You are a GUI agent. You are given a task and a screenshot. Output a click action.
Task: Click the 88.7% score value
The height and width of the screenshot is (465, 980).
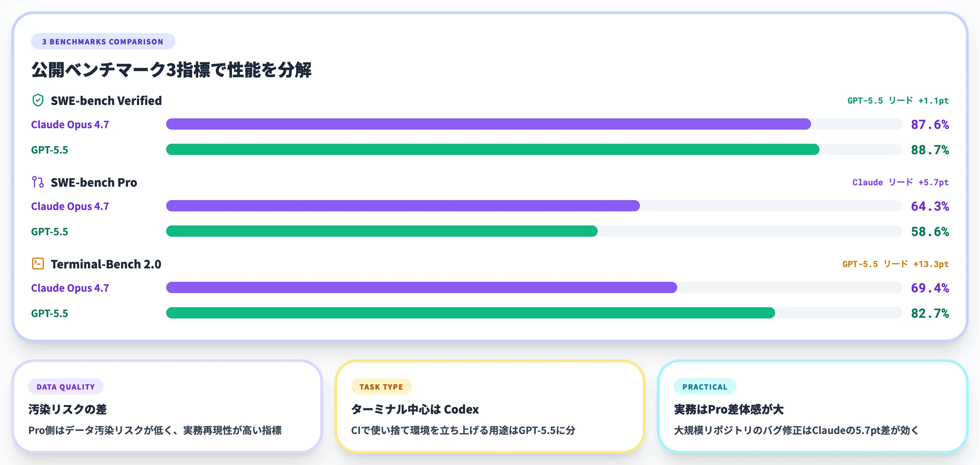(x=930, y=150)
